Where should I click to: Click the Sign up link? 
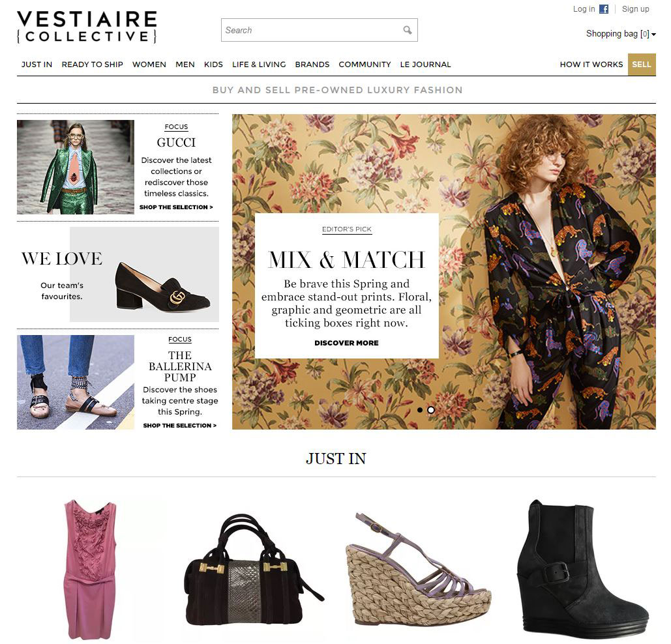635,9
